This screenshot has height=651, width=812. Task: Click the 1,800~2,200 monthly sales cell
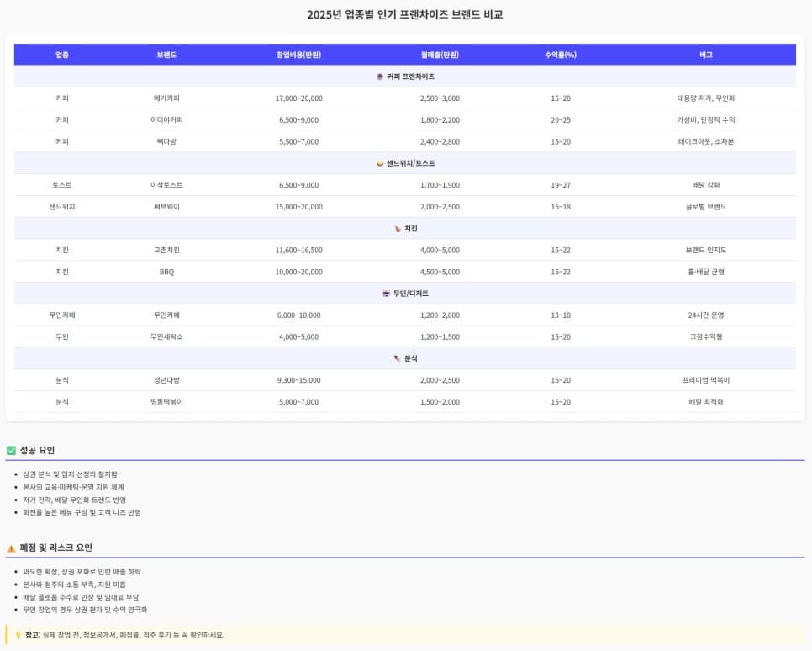coord(440,120)
